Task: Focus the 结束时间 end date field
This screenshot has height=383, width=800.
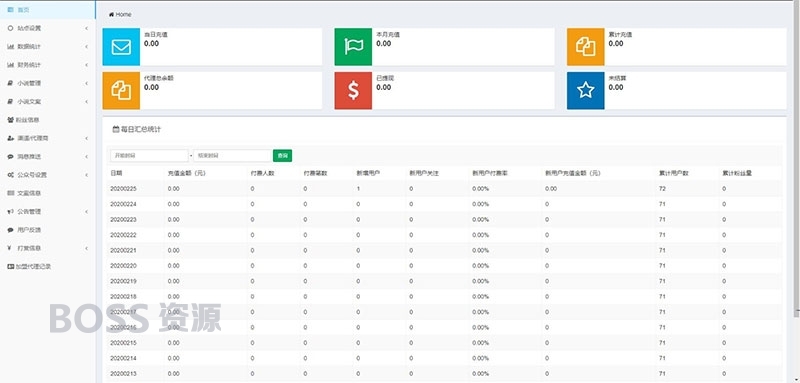Action: click(x=232, y=156)
